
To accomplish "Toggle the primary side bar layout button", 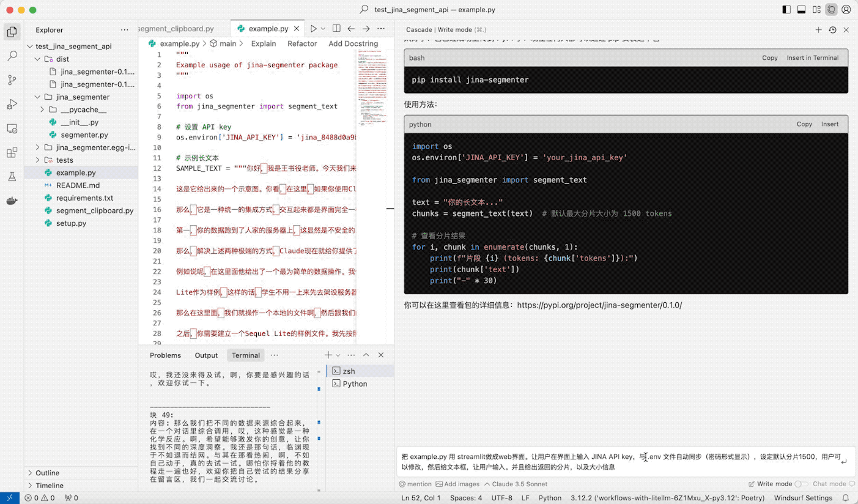I will (786, 10).
